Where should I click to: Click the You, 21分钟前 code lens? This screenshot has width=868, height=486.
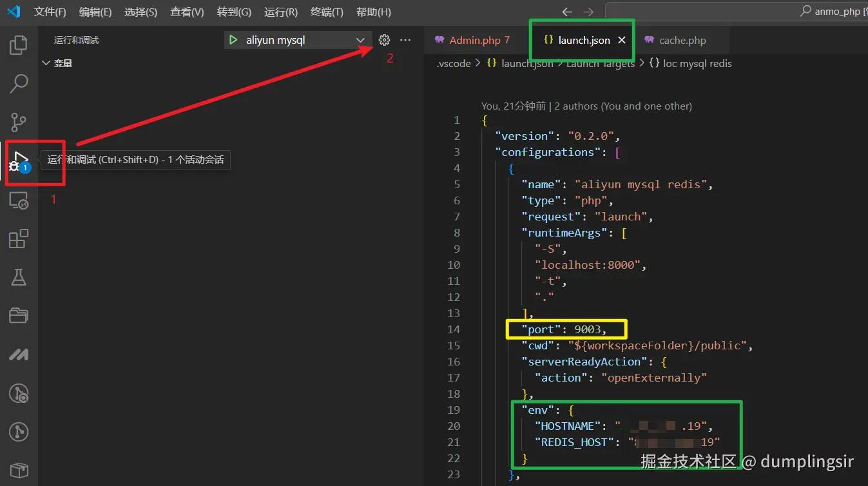(x=514, y=106)
